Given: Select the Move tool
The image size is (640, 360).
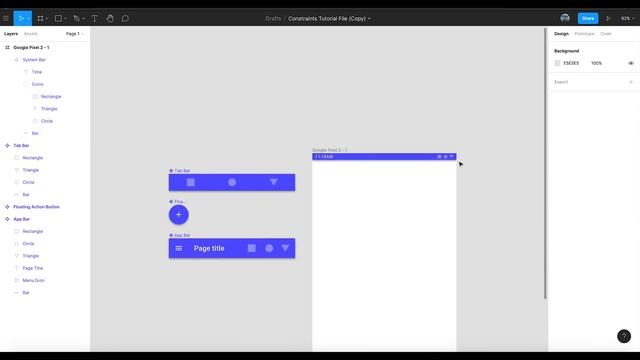Looking at the screenshot, I should [x=21, y=18].
